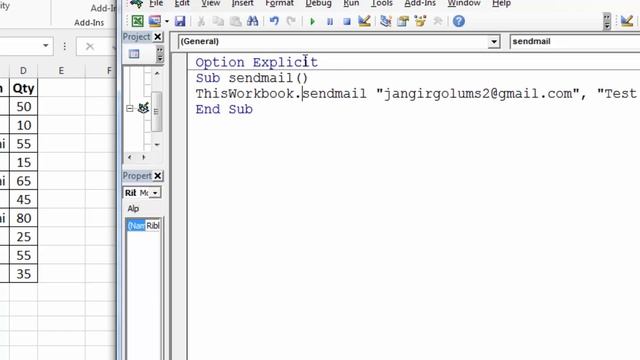Viewport: 640px width, 360px height.
Task: Click the Design Mode icon at the toolbar's far right
Action: click(627, 21)
